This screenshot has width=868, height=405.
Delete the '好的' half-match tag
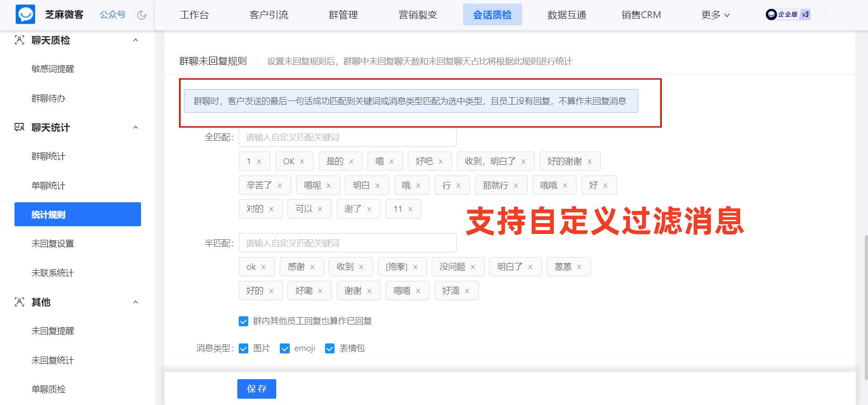(x=271, y=291)
